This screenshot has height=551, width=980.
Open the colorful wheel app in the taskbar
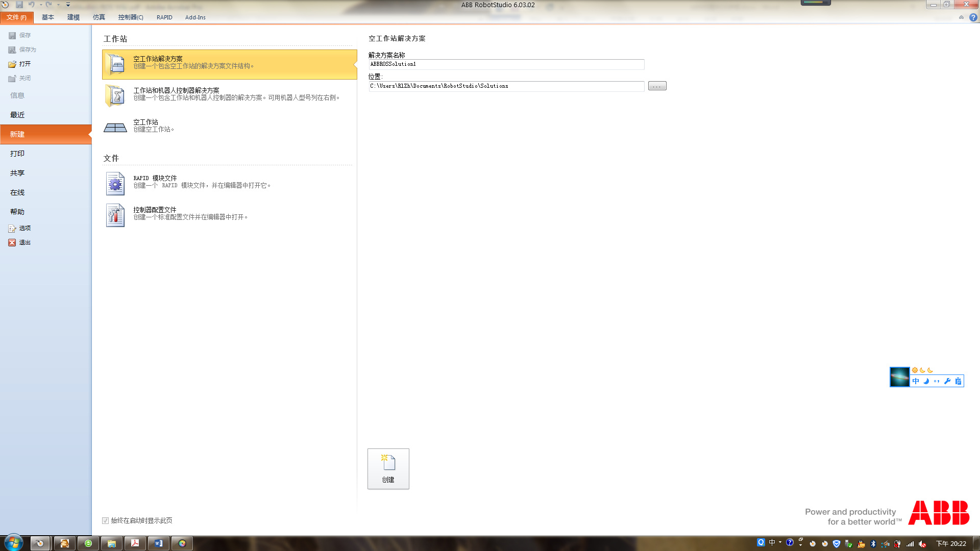pos(182,543)
